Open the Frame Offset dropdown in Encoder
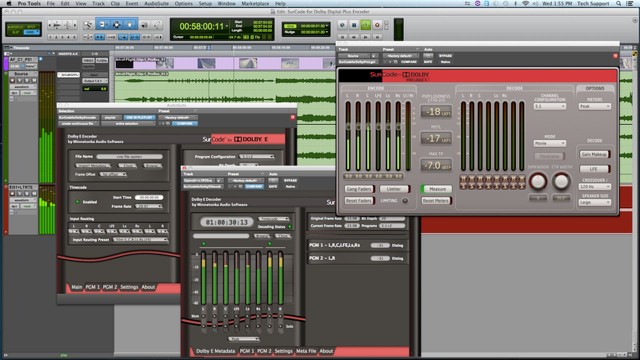Screen dimensions: 640x360 [113, 174]
